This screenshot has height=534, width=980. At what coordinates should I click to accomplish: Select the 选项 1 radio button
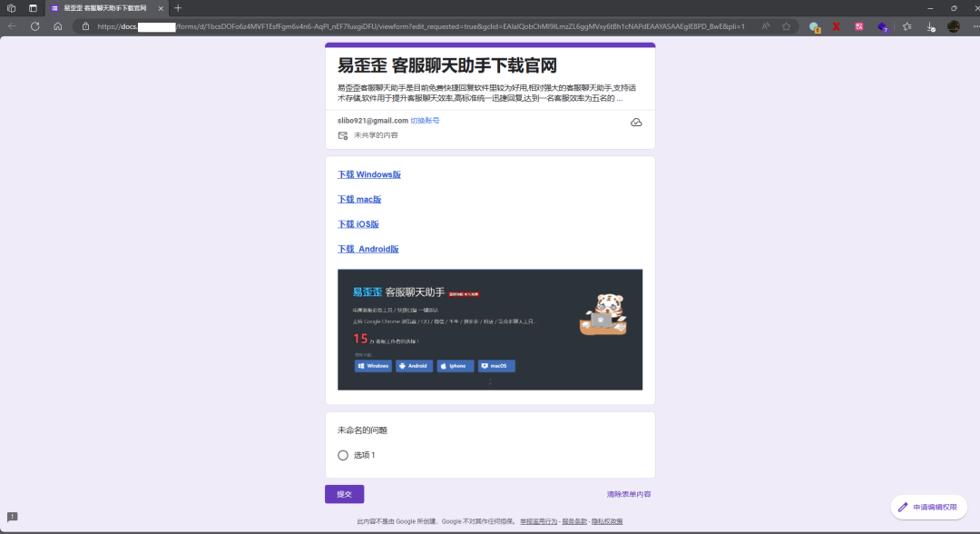pos(343,455)
